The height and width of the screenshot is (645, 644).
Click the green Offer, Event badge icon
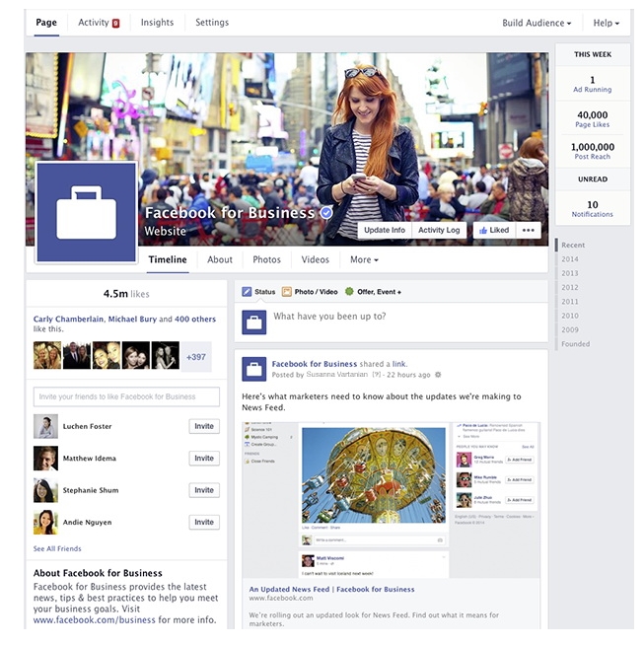(349, 292)
